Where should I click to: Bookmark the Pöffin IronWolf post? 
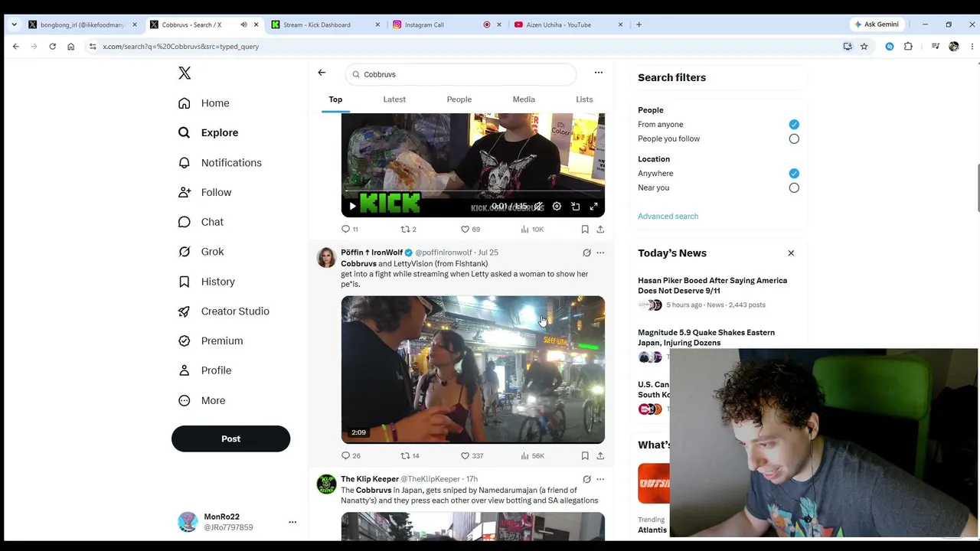tap(585, 456)
